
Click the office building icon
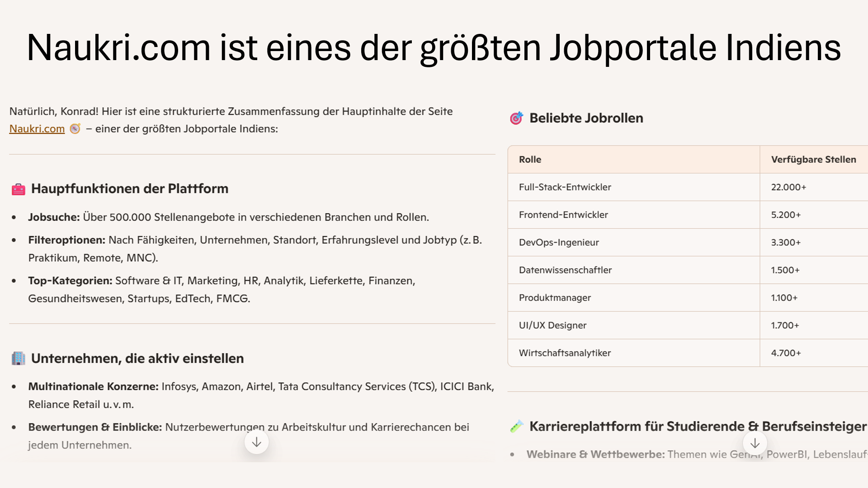[x=19, y=358]
